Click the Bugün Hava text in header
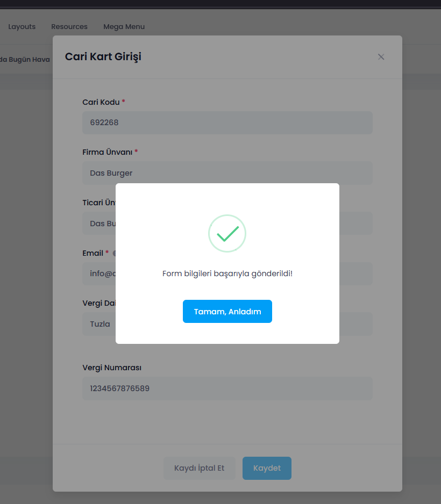 (26, 60)
